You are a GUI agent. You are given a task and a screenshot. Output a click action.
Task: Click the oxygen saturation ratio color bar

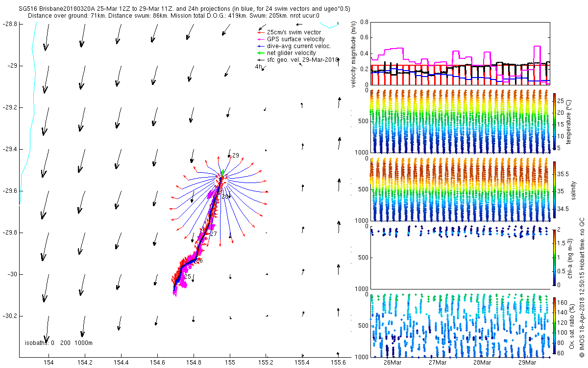click(x=555, y=325)
